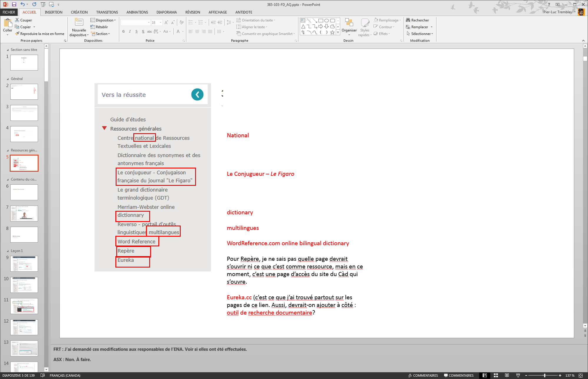Click the Nouvelle diapositive icon
588x379 pixels.
[79, 22]
